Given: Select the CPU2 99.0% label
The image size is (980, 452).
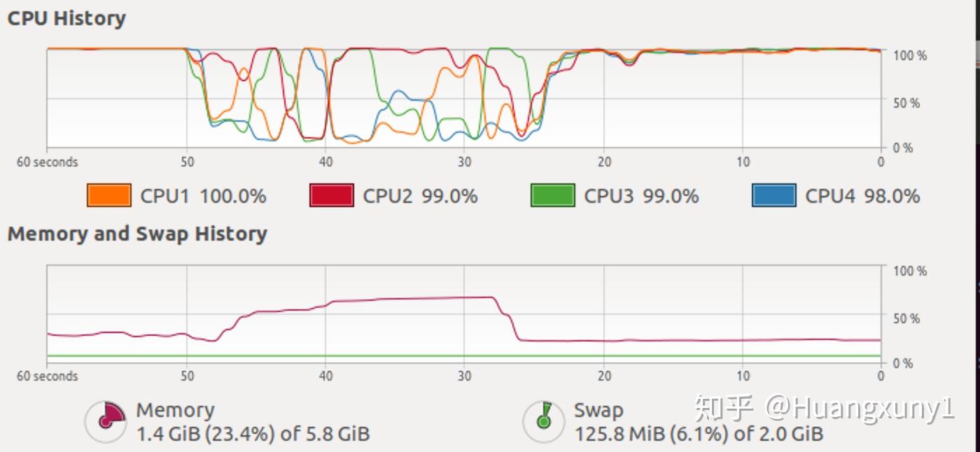Looking at the screenshot, I should [x=420, y=196].
